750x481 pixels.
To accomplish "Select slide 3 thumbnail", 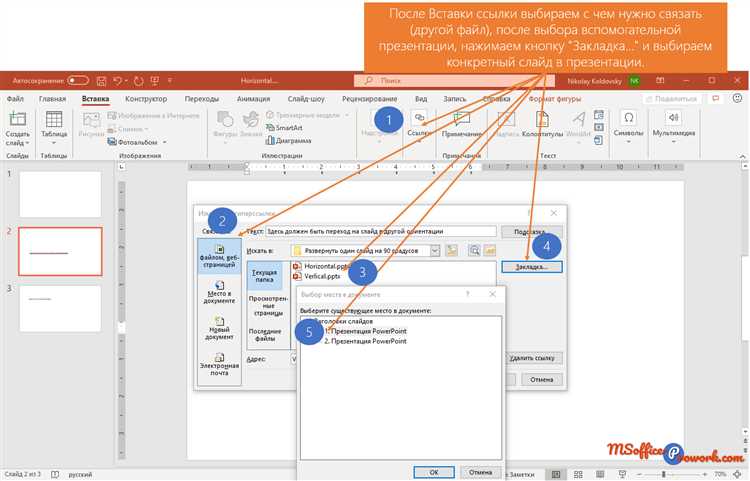I will 60,308.
